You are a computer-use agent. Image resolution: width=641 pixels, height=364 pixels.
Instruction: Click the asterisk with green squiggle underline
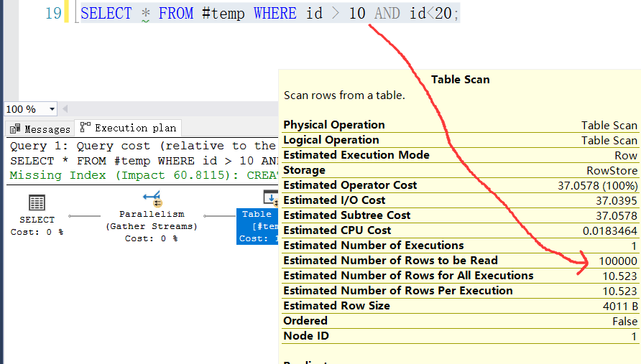[x=145, y=14]
